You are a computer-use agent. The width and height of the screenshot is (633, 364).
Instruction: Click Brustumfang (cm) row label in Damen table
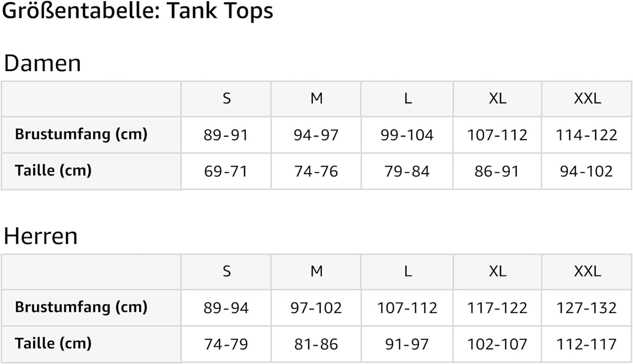click(81, 134)
